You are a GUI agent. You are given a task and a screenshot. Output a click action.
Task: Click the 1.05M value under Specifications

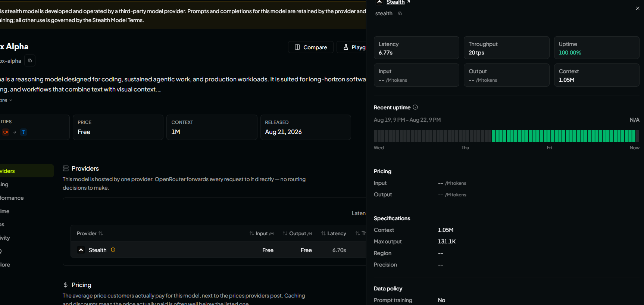(446, 230)
